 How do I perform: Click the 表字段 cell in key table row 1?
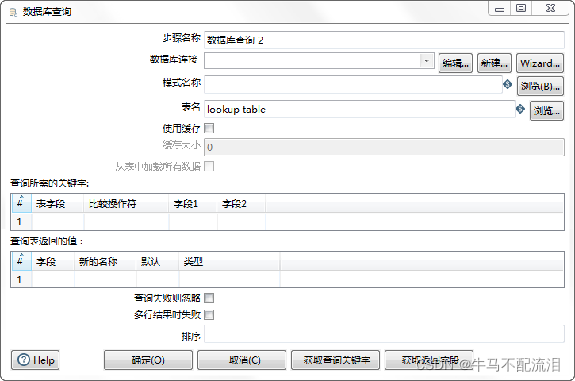point(58,221)
